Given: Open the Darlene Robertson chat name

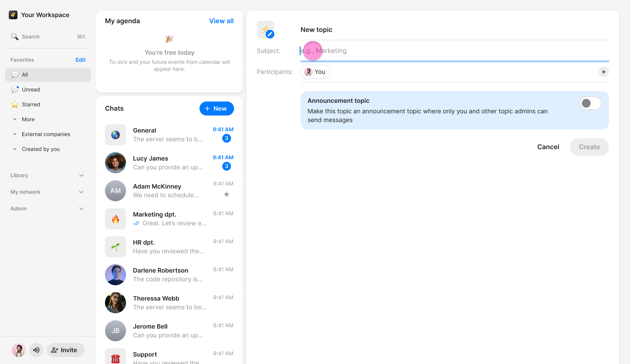Looking at the screenshot, I should click(x=161, y=270).
